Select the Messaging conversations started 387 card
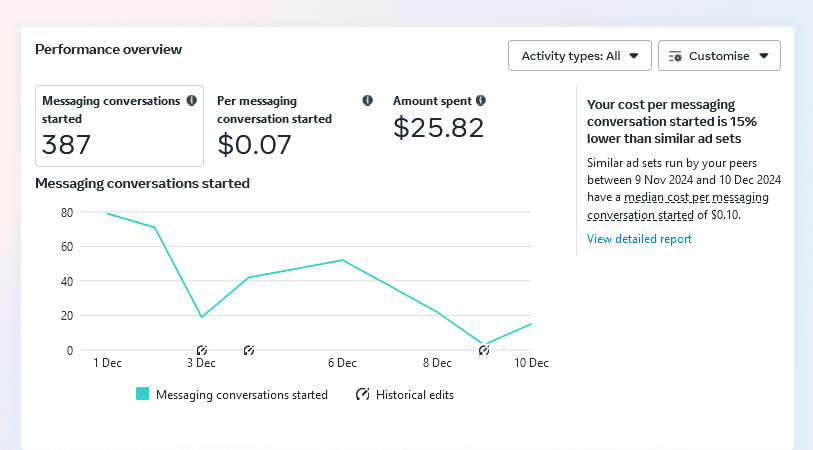Image resolution: width=813 pixels, height=450 pixels. coord(119,126)
